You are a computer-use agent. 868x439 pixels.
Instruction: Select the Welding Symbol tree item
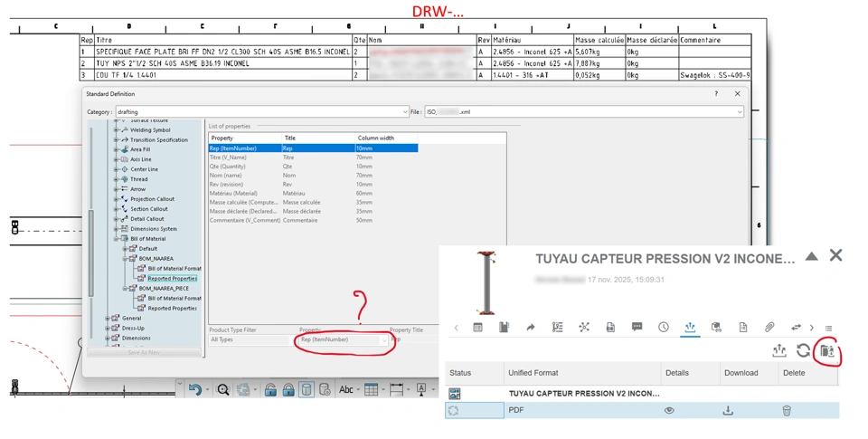(150, 130)
